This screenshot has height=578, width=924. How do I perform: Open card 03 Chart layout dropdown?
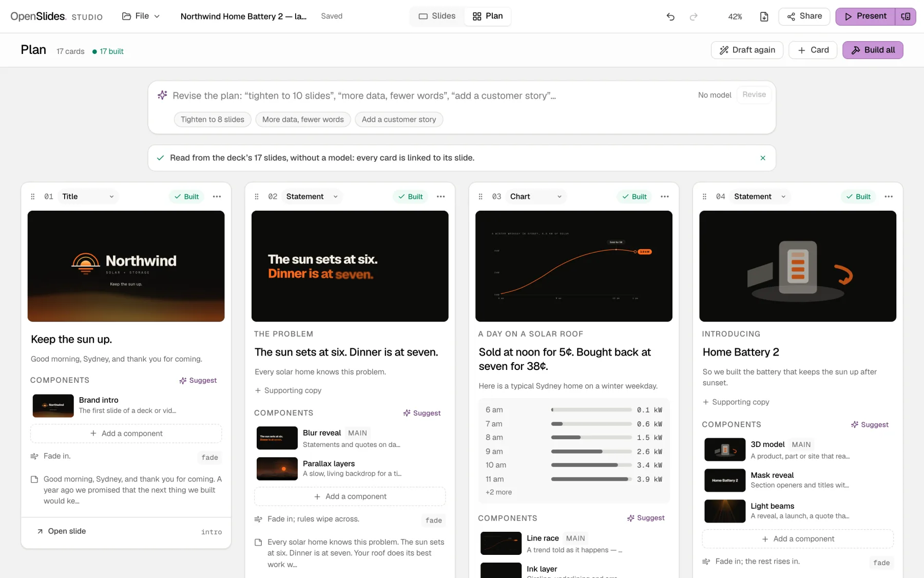tap(536, 196)
